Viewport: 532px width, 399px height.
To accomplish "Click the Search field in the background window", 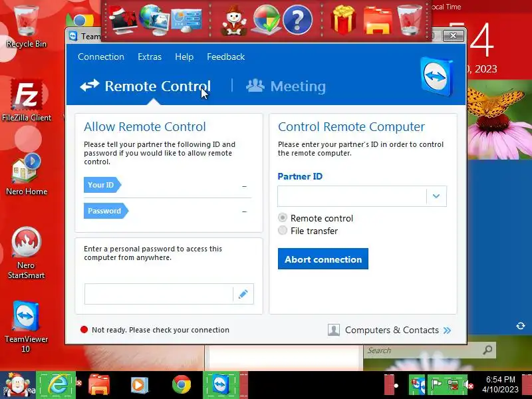I will click(x=422, y=350).
